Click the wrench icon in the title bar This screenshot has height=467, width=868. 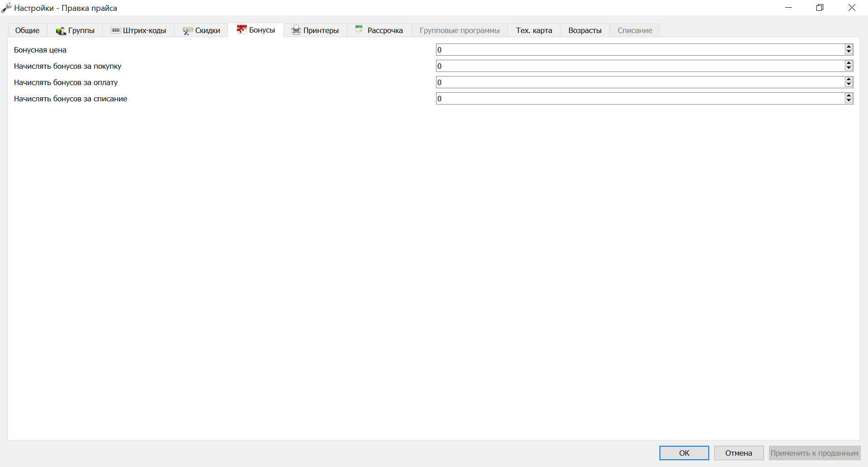(x=6, y=8)
